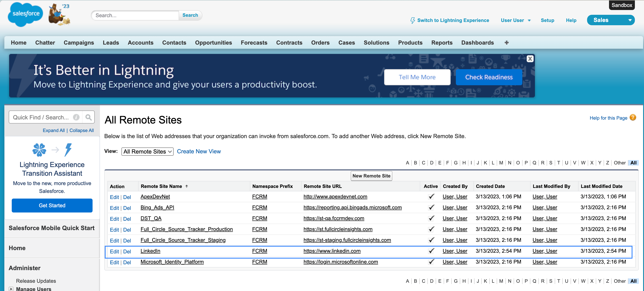Click the Get Started button

(52, 206)
